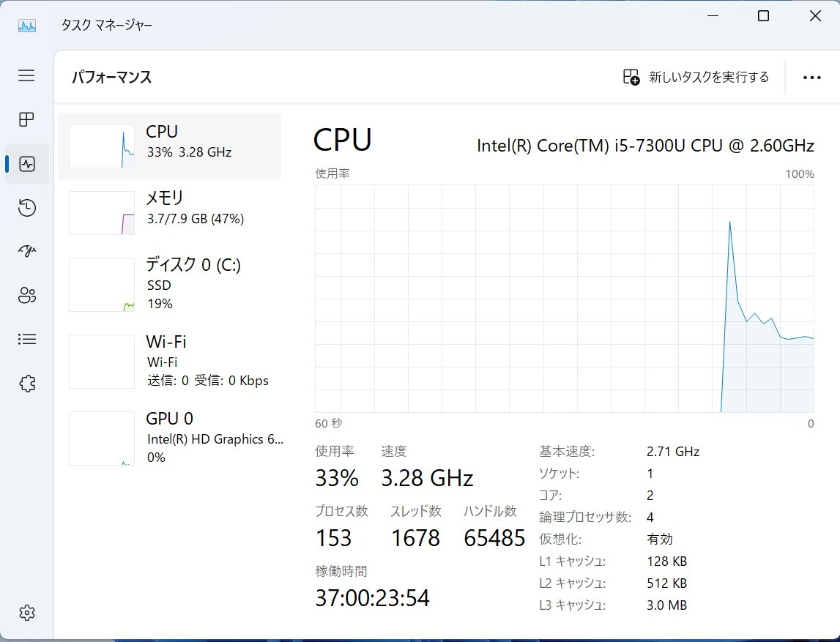The image size is (840, 642).
Task: Open Task Manager settings gear
Action: pos(26,613)
